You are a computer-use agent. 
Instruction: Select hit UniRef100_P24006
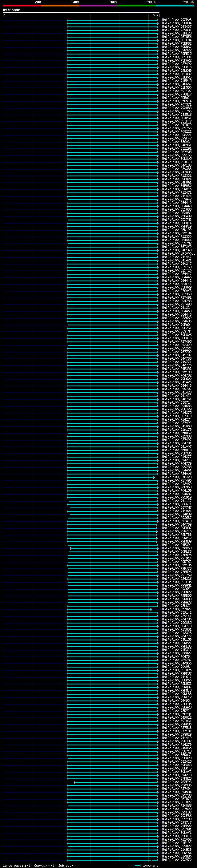[176, 474]
